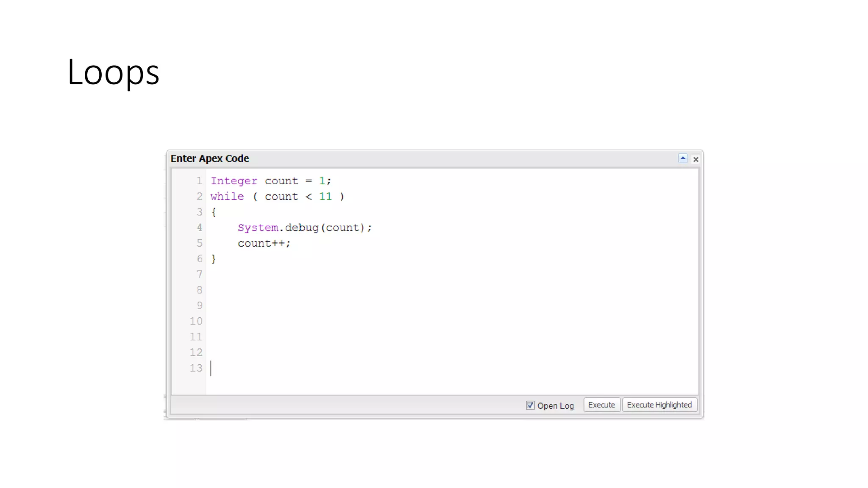Close the Enter Apex Code dialog
This screenshot has height=488, width=868.
[x=696, y=159]
